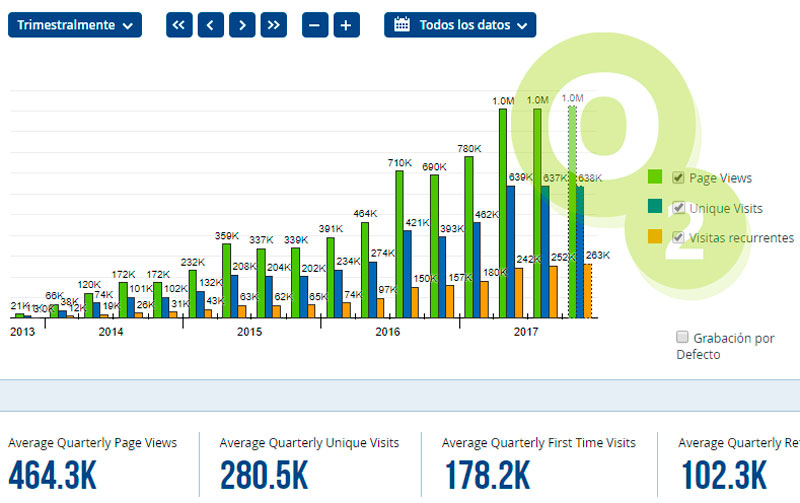Viewport: 800px width, 503px height.
Task: Disable the Visitas recurrentes checkbox
Action: pos(679,238)
